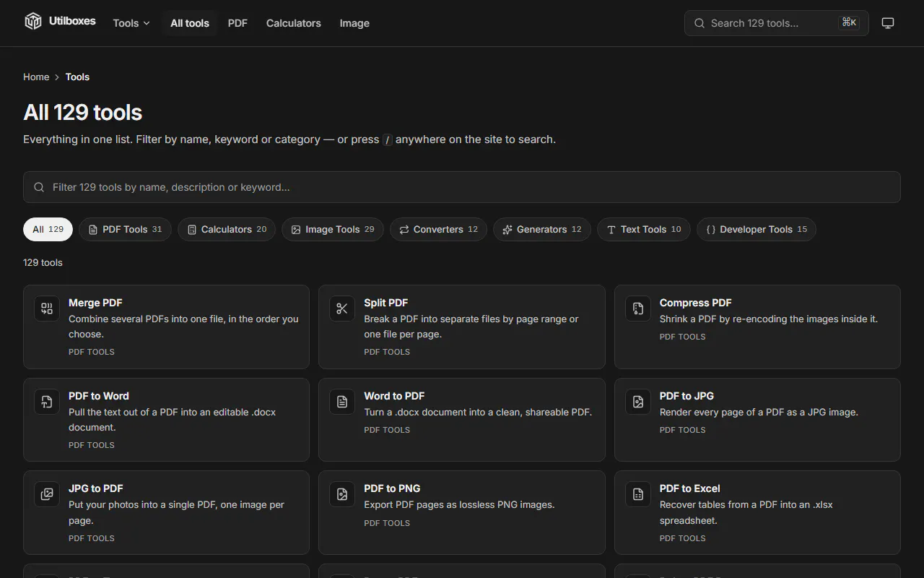Go to the Home breadcrumb link
Viewport: 924px width, 578px height.
(36, 77)
